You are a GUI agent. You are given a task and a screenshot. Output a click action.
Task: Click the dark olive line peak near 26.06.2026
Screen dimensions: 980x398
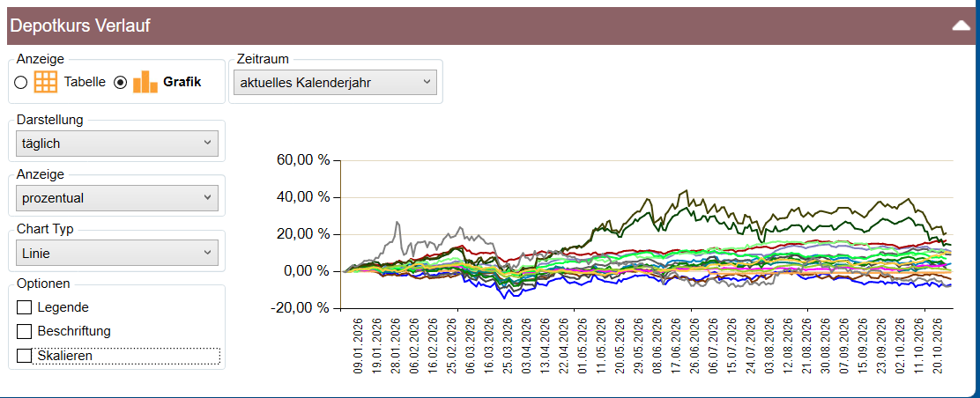687,191
